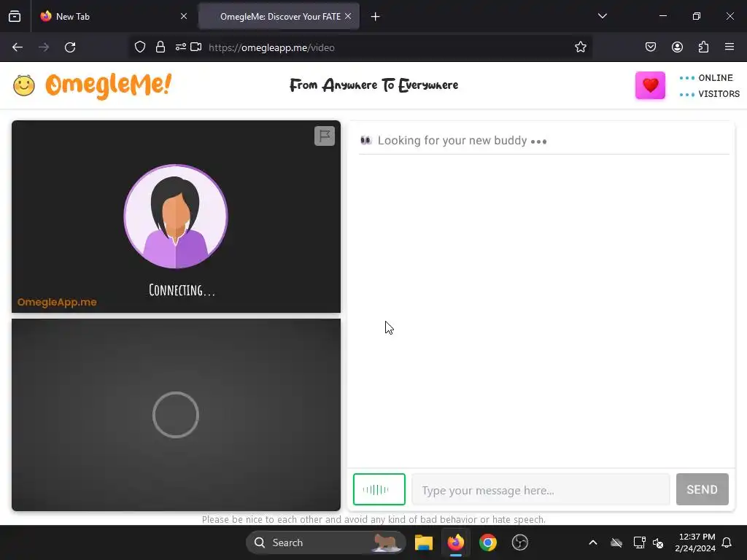Open site permissions icon in address bar

pyautogui.click(x=181, y=47)
